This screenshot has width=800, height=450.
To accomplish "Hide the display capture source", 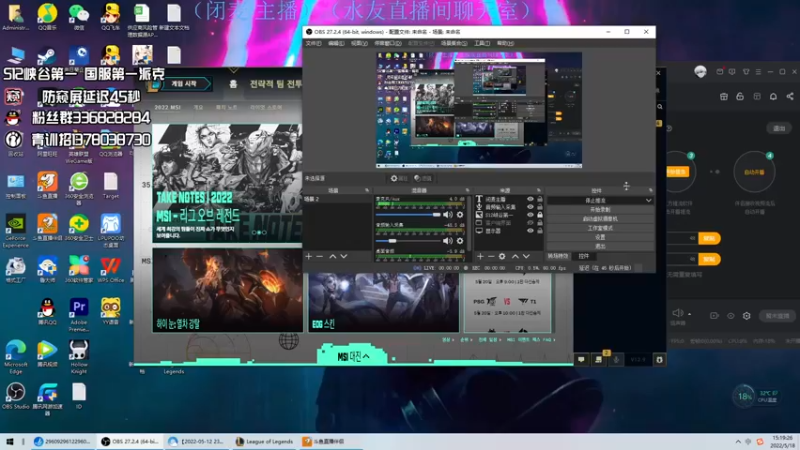I will pyautogui.click(x=530, y=231).
